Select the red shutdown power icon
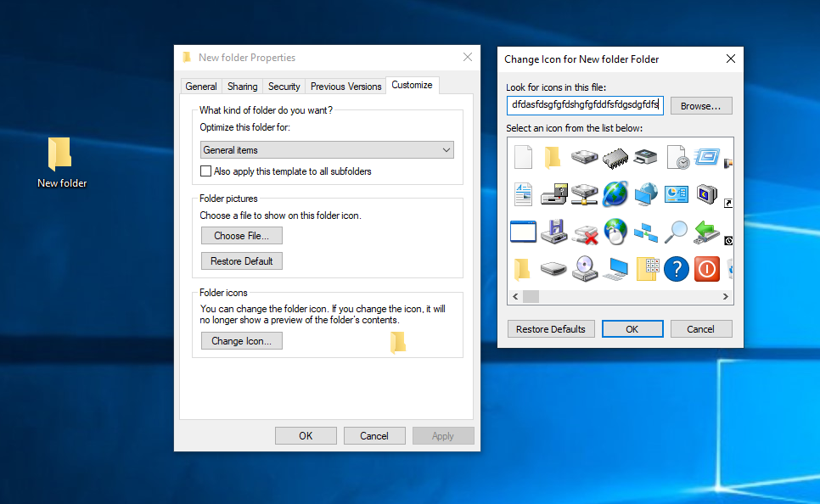Image resolution: width=820 pixels, height=504 pixels. [706, 269]
